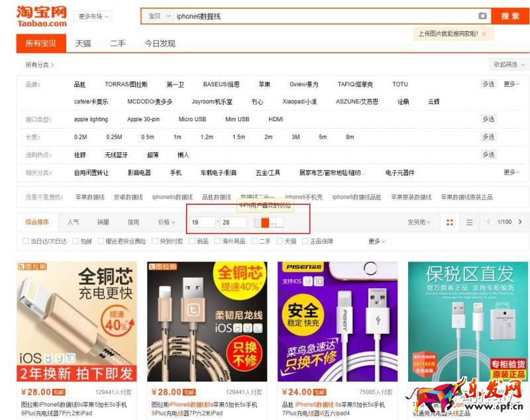Viewport: 530px width, 420px height.
Task: Expand the 发货地 location dropdown
Action: (x=418, y=223)
